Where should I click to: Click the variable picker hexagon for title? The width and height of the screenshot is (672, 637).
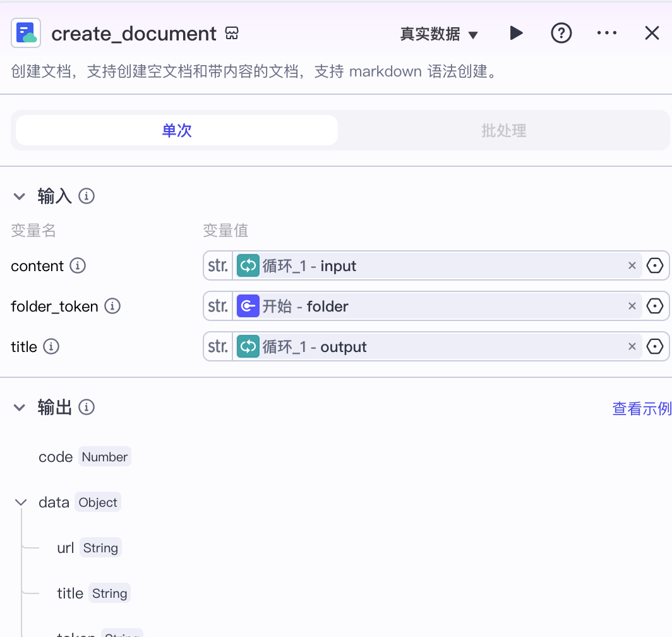click(654, 346)
